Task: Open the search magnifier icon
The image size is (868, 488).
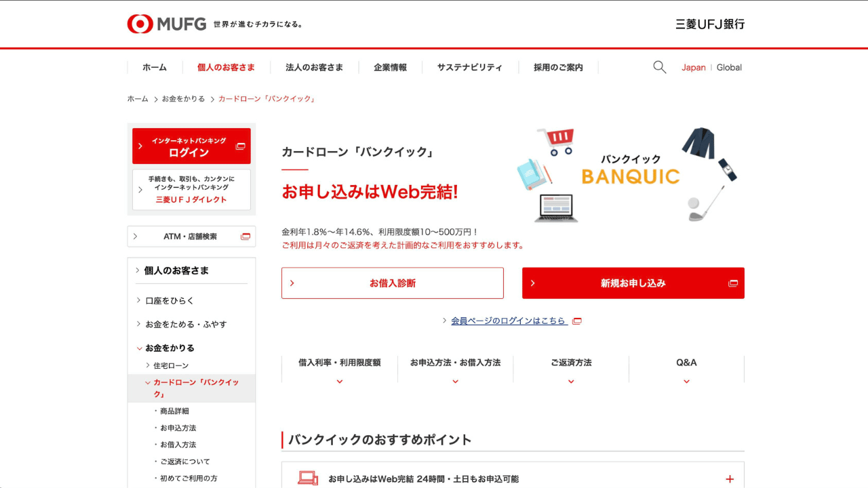Action: coord(659,67)
